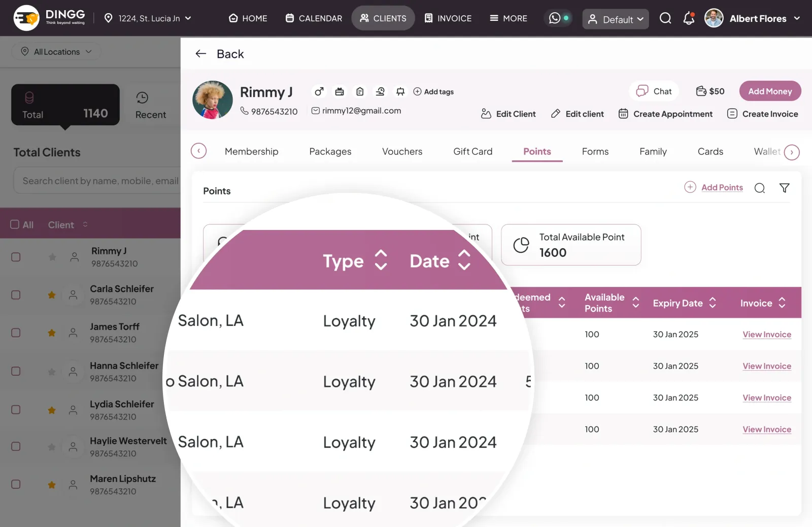Toggle favorite star for Carla Schleifer
This screenshot has width=812, height=527.
click(51, 295)
